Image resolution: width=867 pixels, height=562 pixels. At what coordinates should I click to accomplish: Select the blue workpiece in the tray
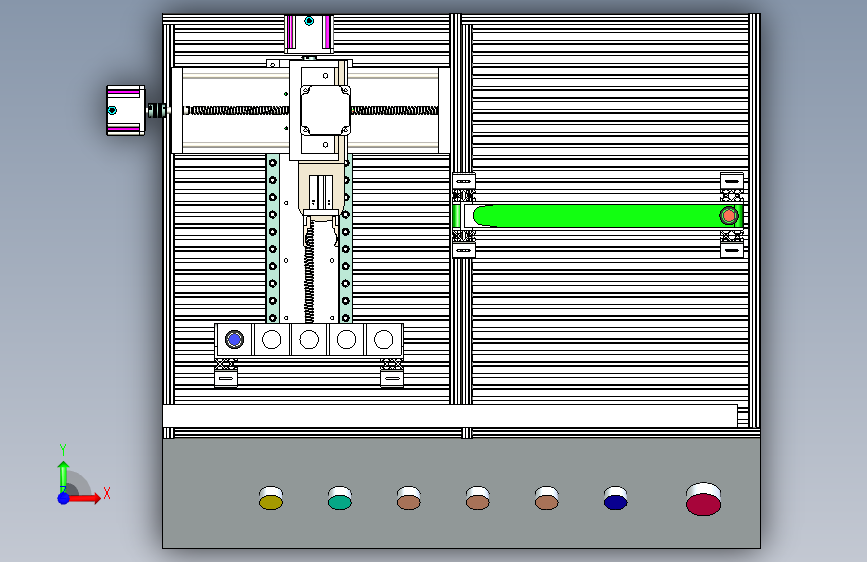click(x=234, y=339)
